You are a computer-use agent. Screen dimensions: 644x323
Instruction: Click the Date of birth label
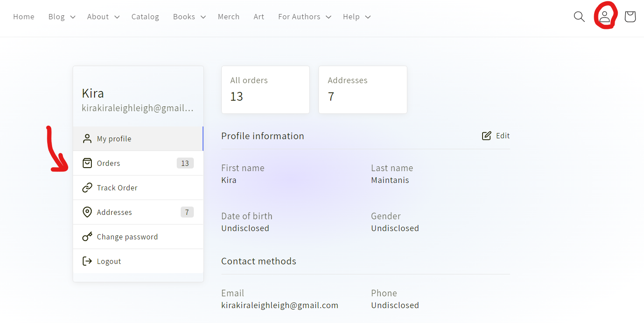[x=247, y=216]
